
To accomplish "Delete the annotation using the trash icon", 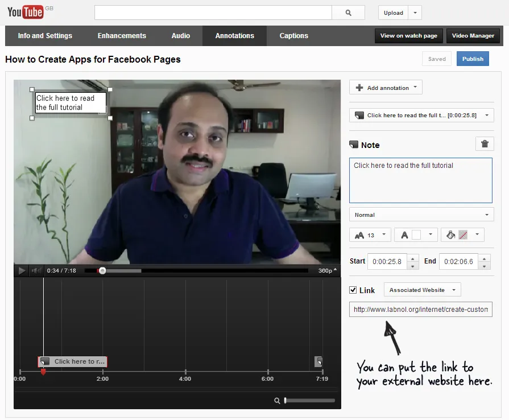I will tap(485, 144).
